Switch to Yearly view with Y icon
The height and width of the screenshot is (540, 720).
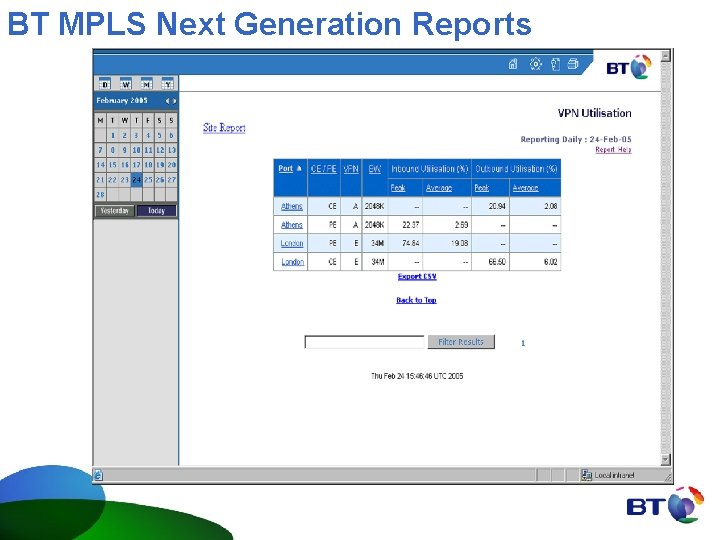(x=168, y=84)
